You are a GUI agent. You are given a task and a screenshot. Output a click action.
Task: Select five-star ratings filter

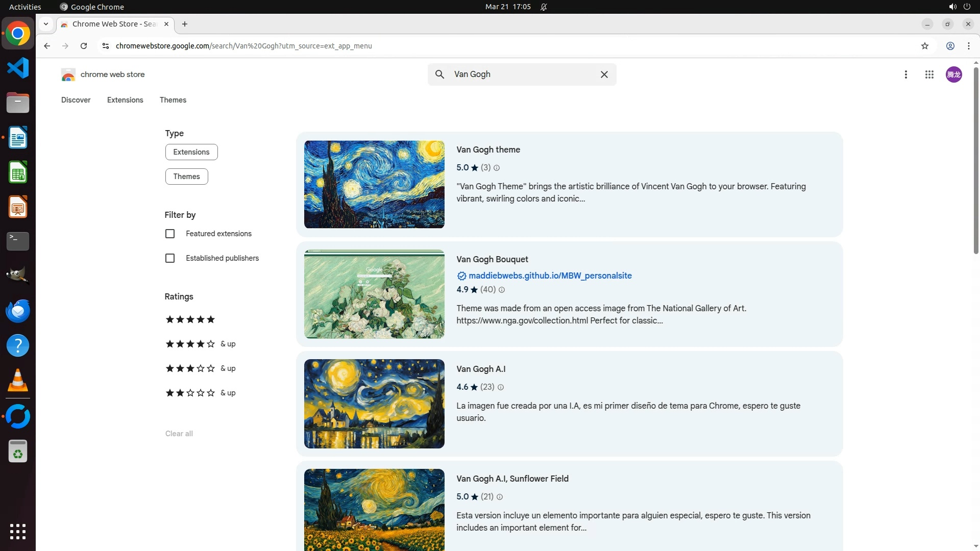pos(190,319)
